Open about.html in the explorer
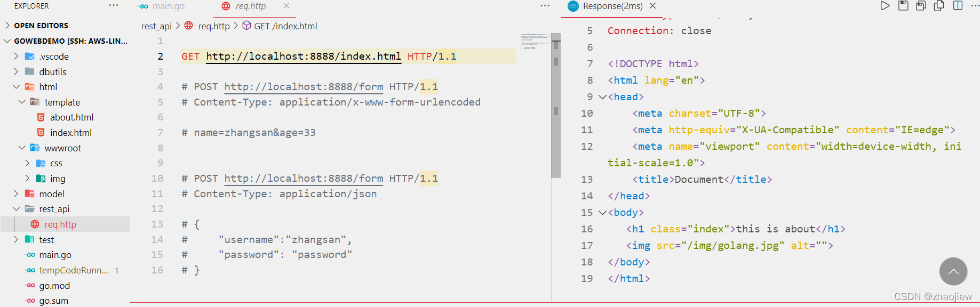Viewport: 980px width, 307px height. click(x=65, y=117)
